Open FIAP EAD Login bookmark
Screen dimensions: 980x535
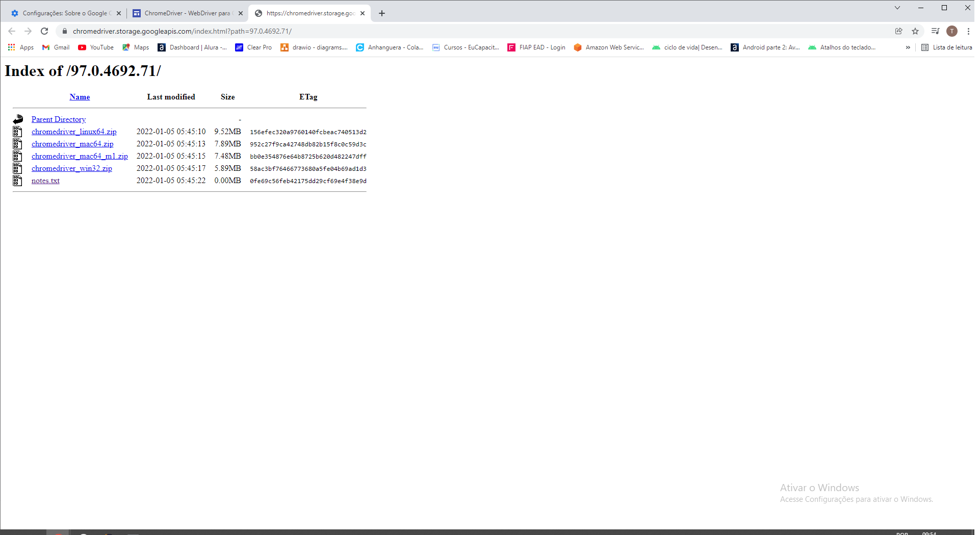536,47
